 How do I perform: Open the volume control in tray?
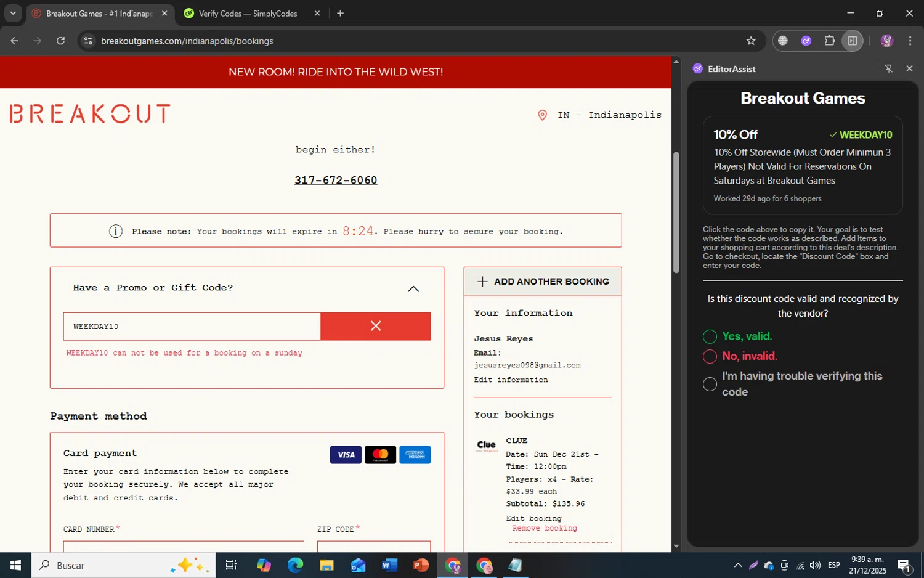(x=816, y=565)
